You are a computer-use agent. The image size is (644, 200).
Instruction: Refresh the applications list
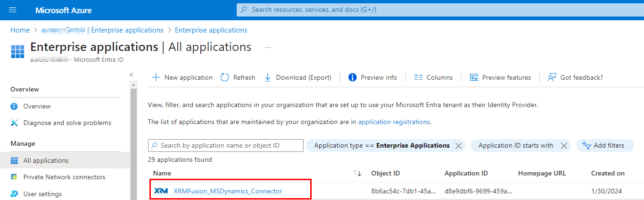[x=238, y=77]
